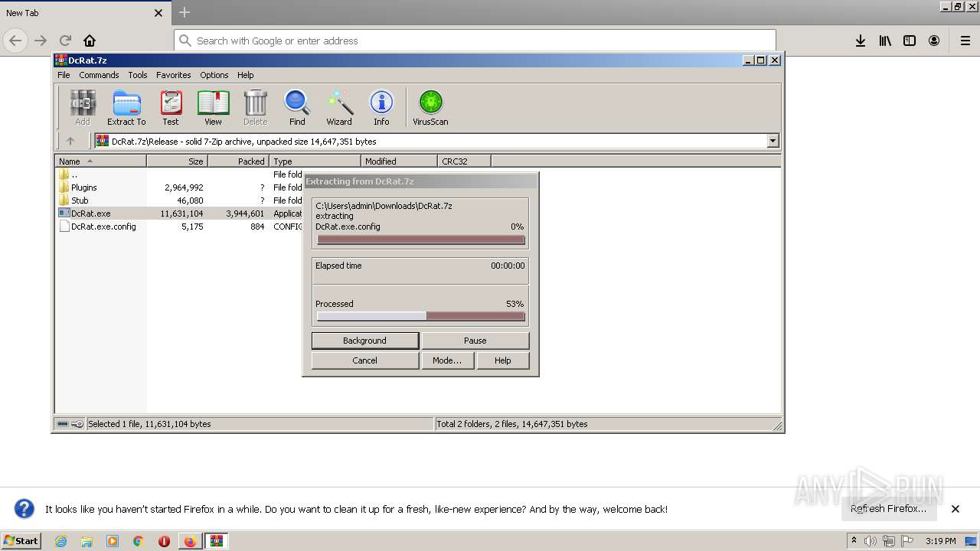Open the Find tool

coord(297,107)
